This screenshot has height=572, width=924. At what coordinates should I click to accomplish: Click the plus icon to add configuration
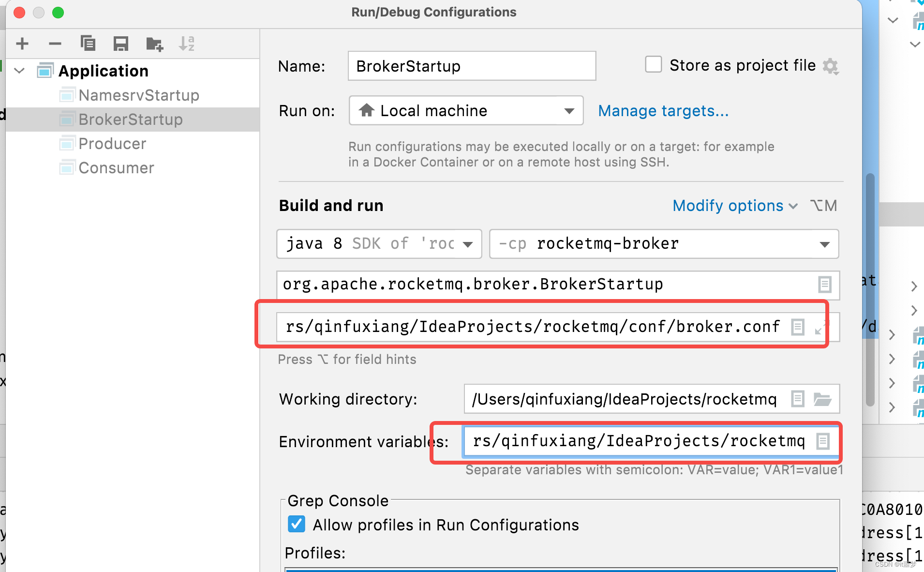tap(22, 44)
